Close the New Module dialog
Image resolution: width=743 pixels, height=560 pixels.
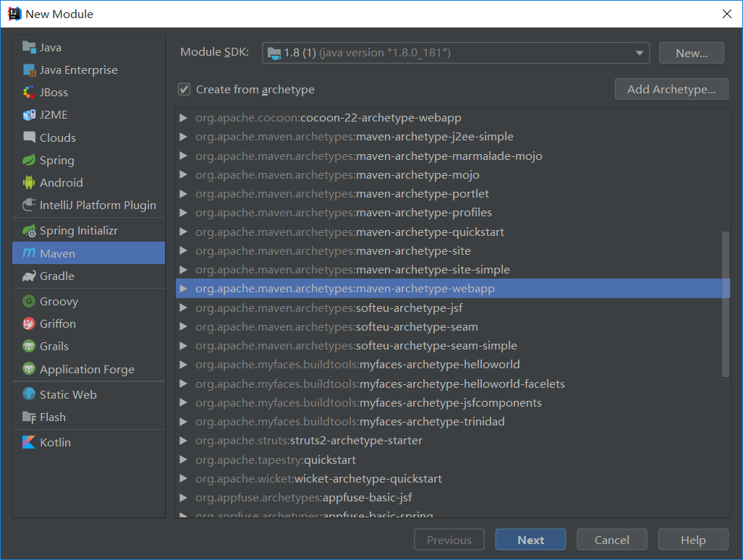(727, 14)
